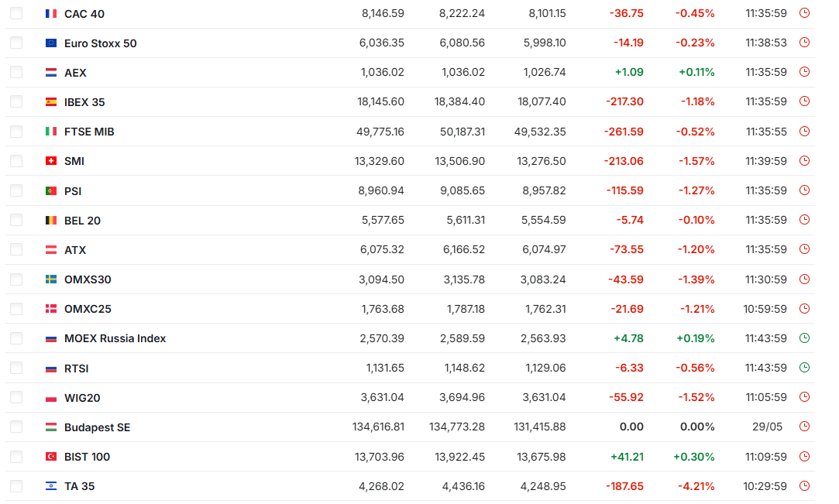The width and height of the screenshot is (839, 504).
Task: Check the box next to WIG20
Action: (x=16, y=397)
